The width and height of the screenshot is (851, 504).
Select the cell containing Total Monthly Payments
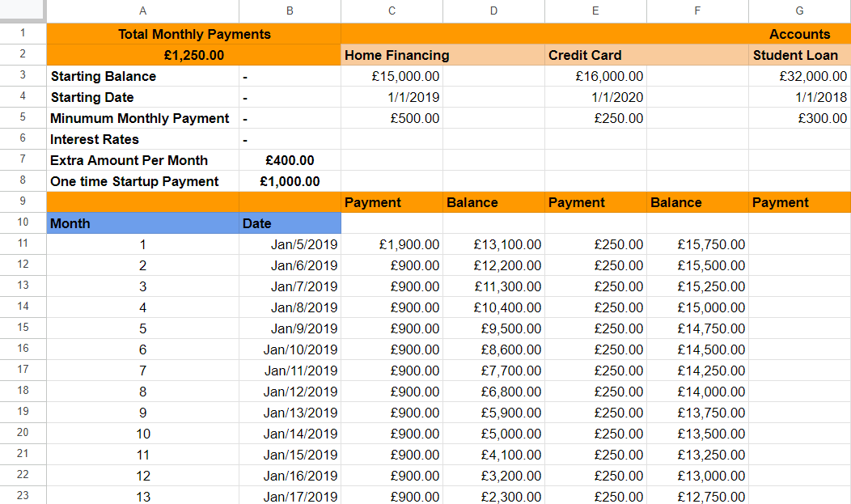193,34
